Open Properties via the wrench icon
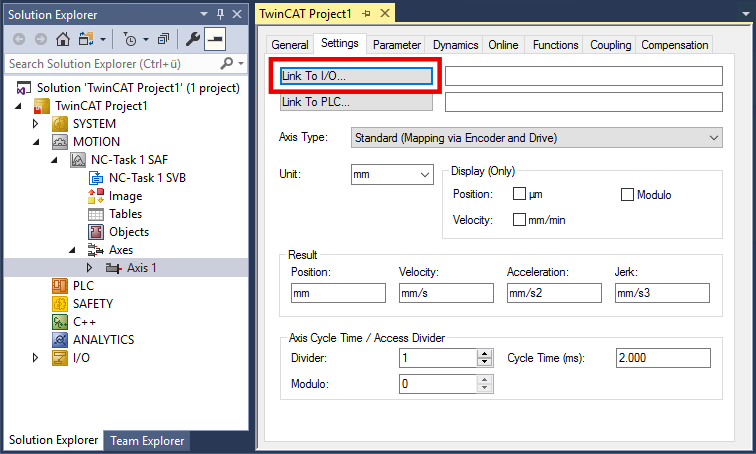756x454 pixels. (192, 39)
